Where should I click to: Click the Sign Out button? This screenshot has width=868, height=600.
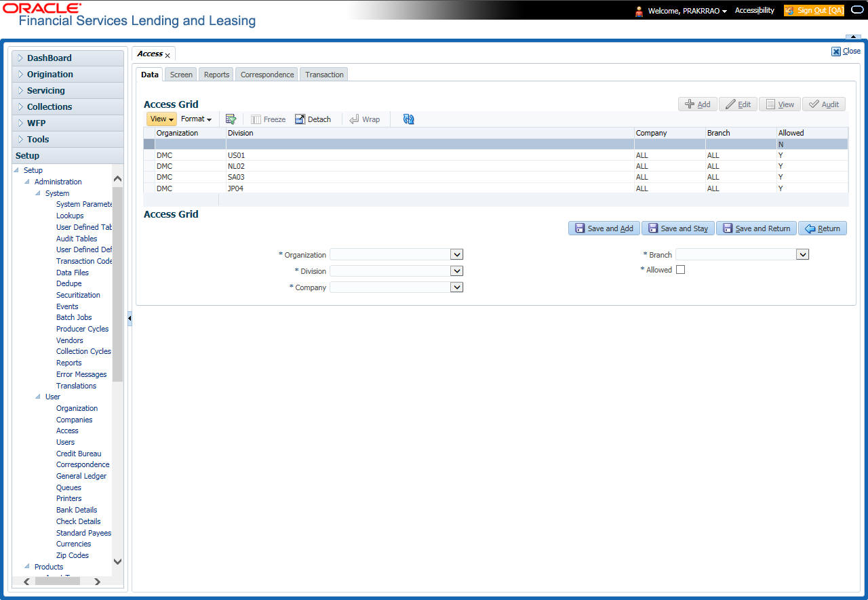tap(814, 10)
